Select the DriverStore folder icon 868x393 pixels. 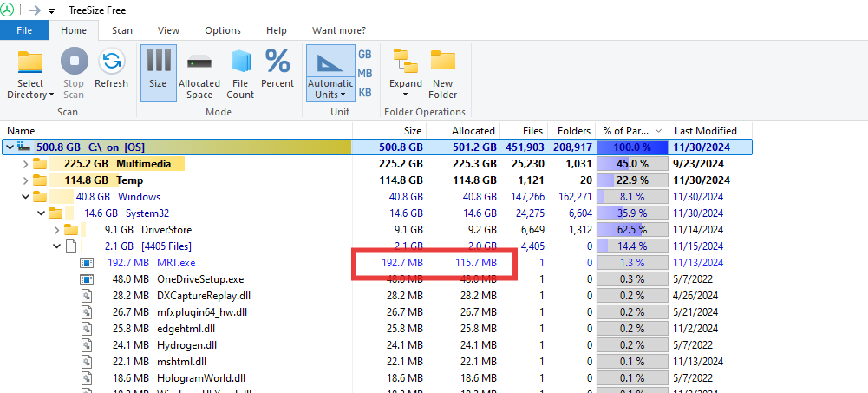pyautogui.click(x=71, y=230)
